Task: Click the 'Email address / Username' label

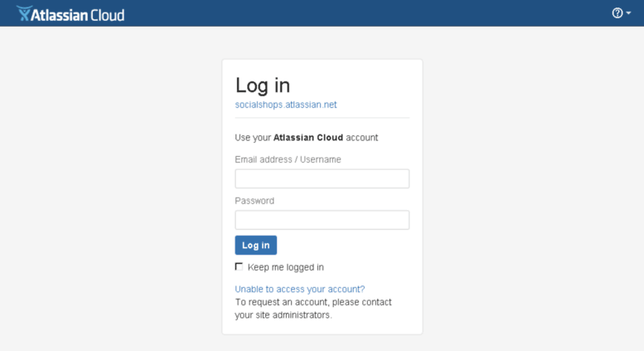Action: 288,159
